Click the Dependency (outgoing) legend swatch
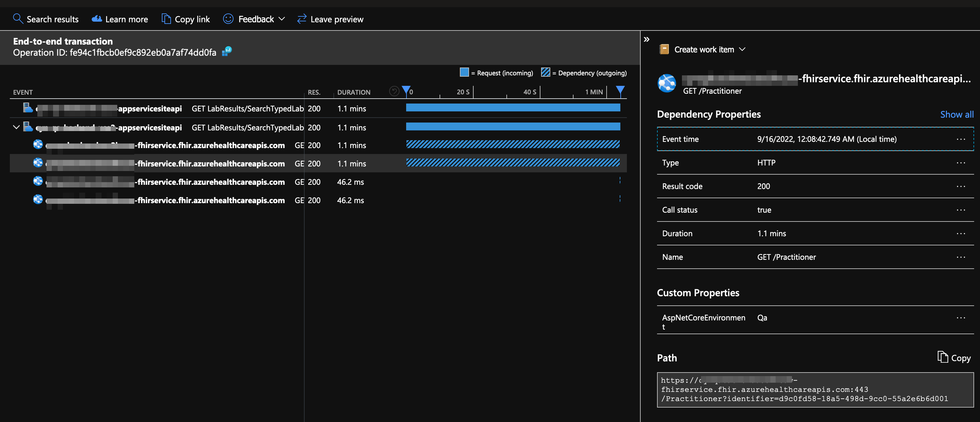 point(546,72)
